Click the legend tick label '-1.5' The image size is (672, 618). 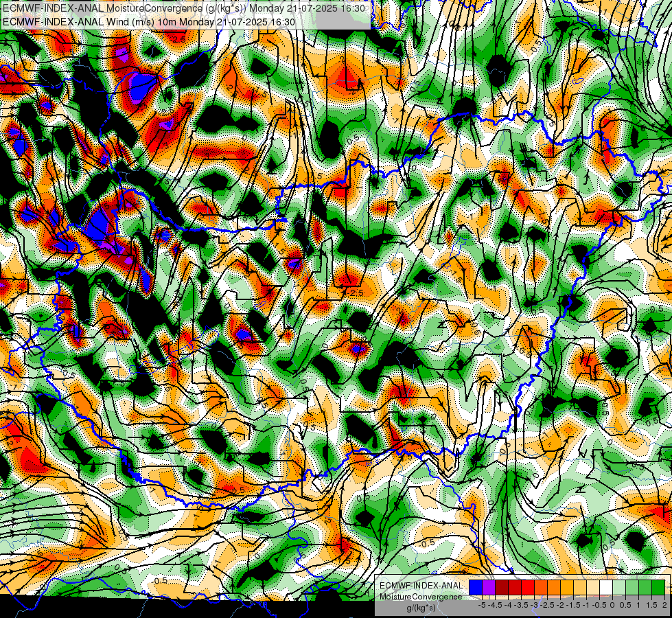tap(574, 605)
